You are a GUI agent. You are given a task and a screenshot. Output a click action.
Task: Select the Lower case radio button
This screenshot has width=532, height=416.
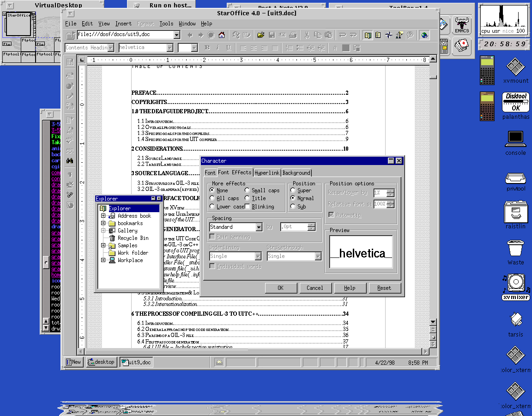[212, 207]
